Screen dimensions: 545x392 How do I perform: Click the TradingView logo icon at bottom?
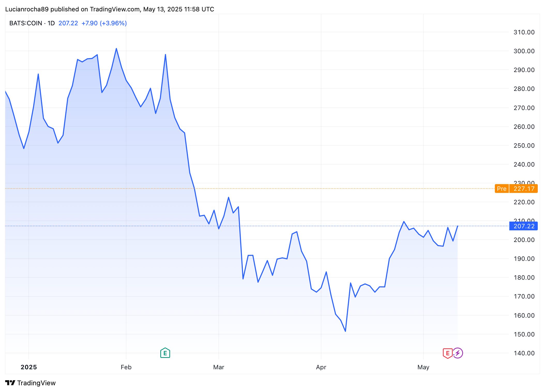(10, 383)
